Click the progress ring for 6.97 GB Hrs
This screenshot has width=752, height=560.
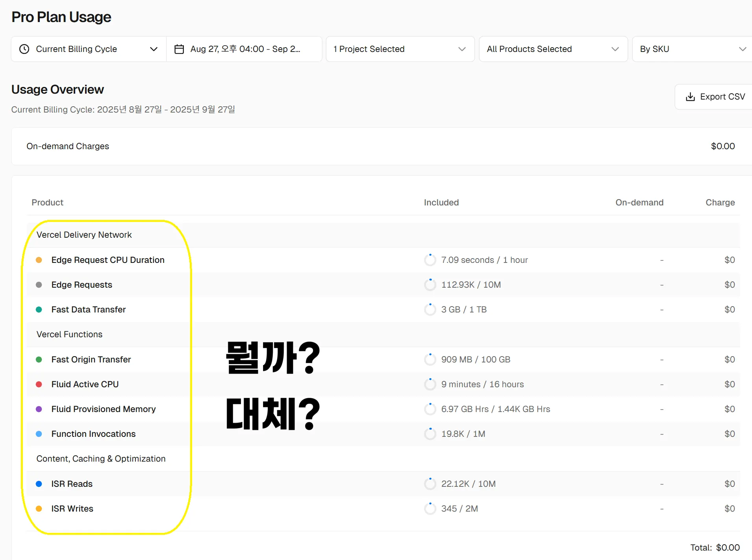click(430, 409)
